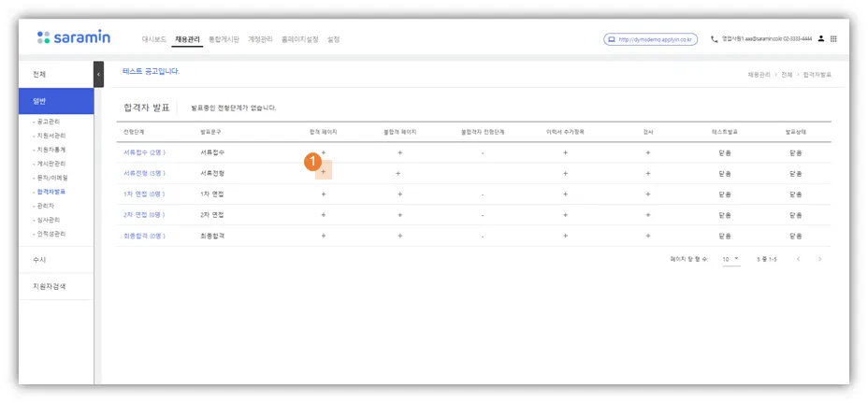Add 불합격 페이지 for 서류접수 row
The image size is (868, 403).
[399, 152]
